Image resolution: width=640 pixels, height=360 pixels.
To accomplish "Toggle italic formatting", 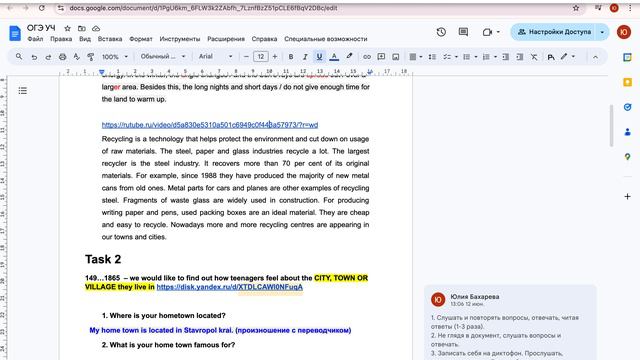I will 305,57.
